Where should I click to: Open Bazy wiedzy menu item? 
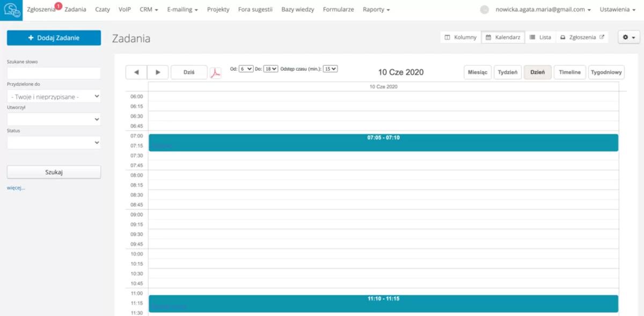tap(298, 10)
